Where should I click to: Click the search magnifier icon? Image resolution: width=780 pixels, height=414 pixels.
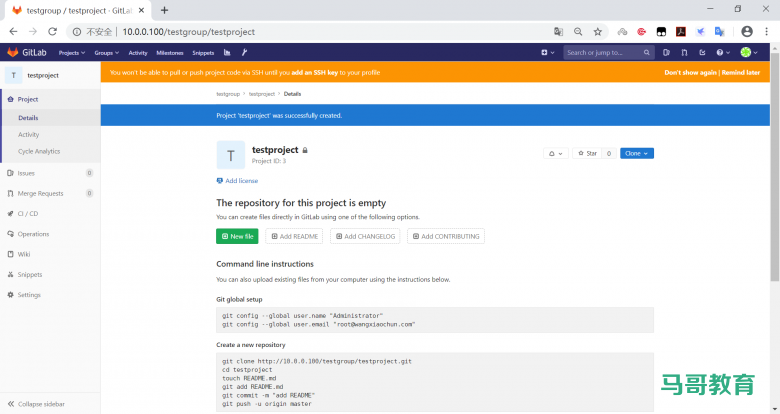[646, 52]
